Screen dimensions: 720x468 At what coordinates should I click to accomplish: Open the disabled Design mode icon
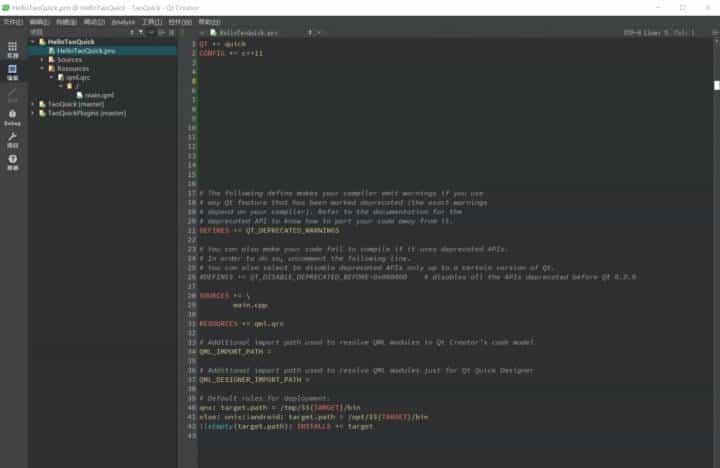point(12,95)
